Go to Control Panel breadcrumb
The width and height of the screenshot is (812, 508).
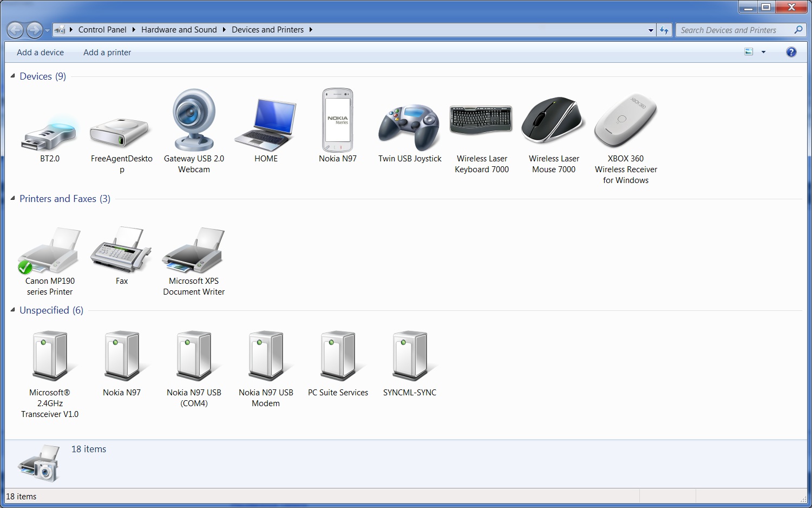(x=102, y=30)
